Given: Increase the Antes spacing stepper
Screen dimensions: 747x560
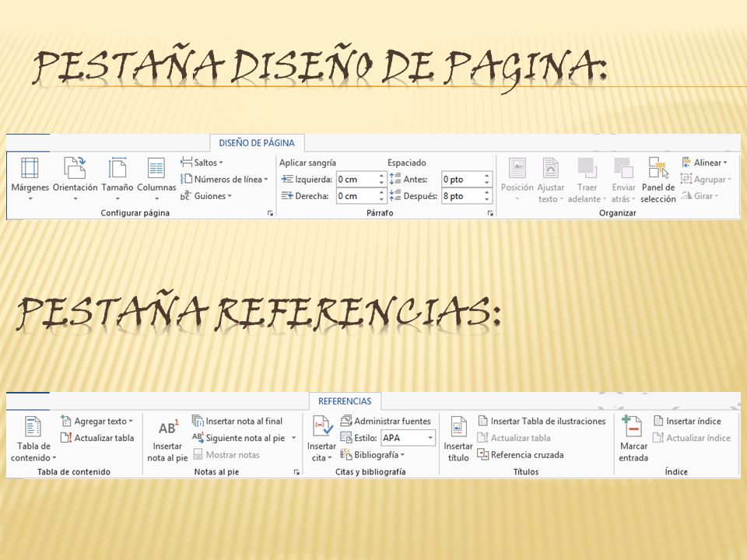Looking at the screenshot, I should pyautogui.click(x=487, y=176).
